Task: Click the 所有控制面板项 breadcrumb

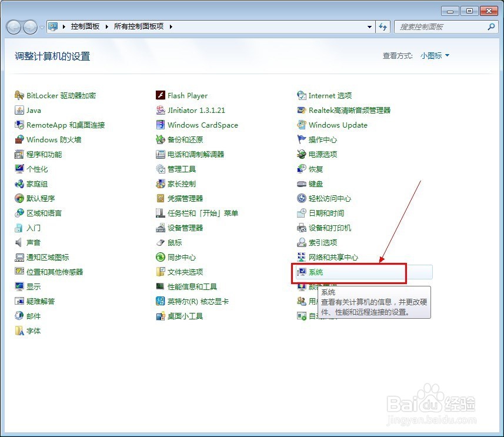Action: tap(139, 26)
